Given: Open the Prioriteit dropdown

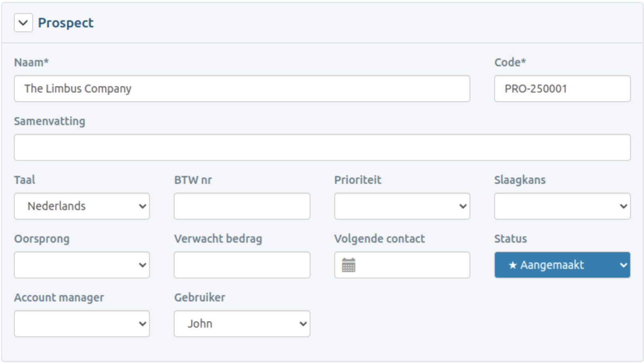Looking at the screenshot, I should tap(402, 206).
